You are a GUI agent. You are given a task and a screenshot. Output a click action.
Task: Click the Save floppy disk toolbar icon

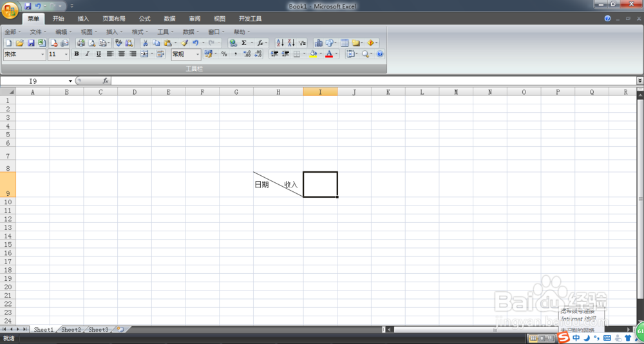click(31, 43)
